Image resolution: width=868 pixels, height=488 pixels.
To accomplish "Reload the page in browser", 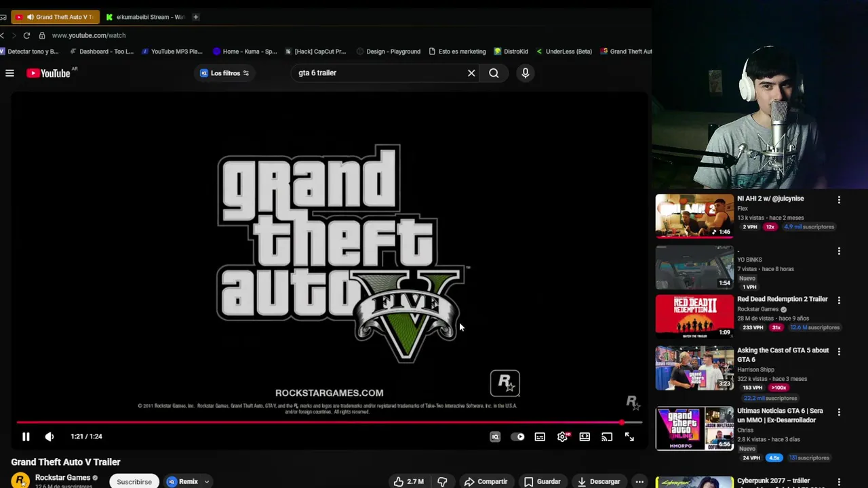I will pos(26,35).
